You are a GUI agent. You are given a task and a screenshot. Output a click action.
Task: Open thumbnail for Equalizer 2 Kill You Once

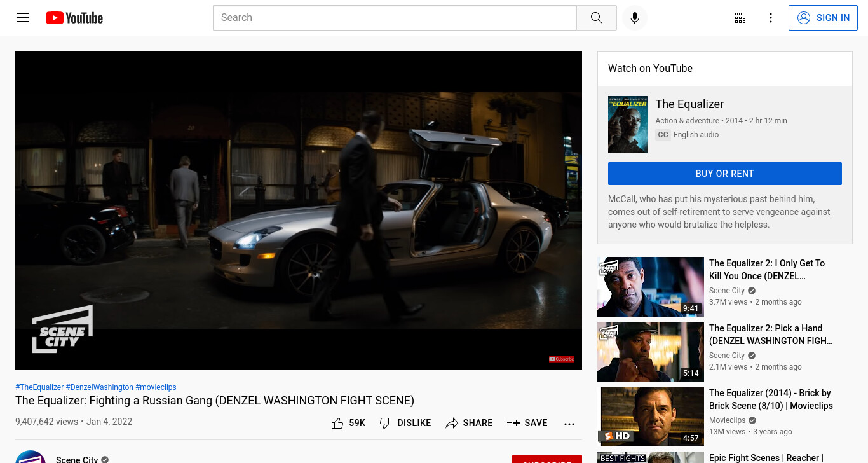tap(651, 287)
